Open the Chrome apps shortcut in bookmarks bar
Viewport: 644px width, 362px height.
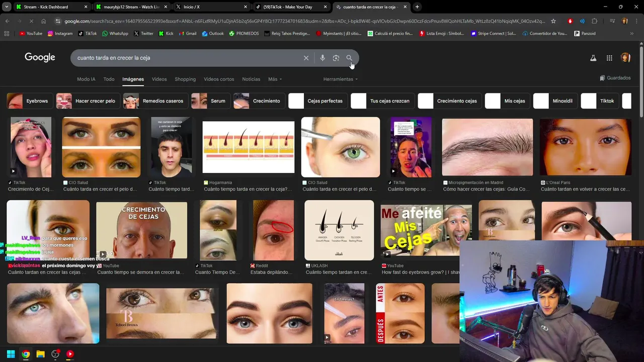[x=7, y=34]
